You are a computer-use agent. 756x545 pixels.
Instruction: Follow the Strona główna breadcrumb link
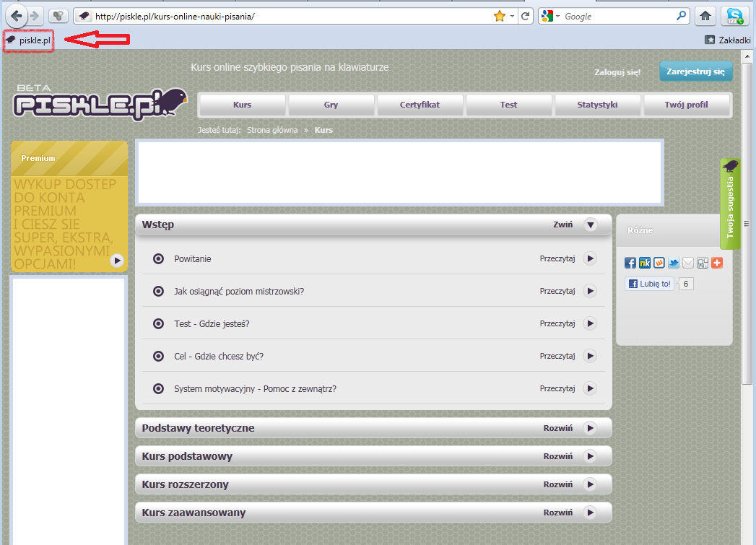point(272,130)
